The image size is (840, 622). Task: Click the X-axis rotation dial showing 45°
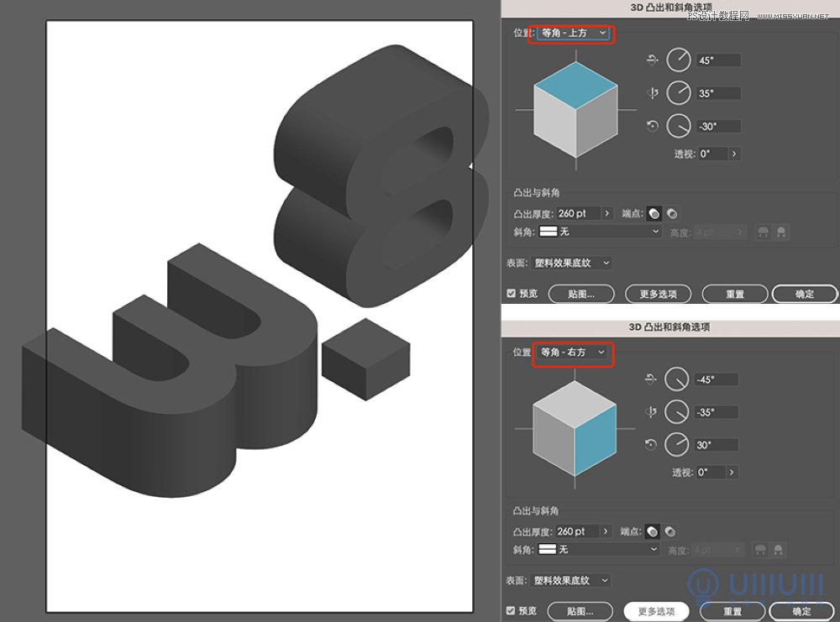[x=678, y=60]
